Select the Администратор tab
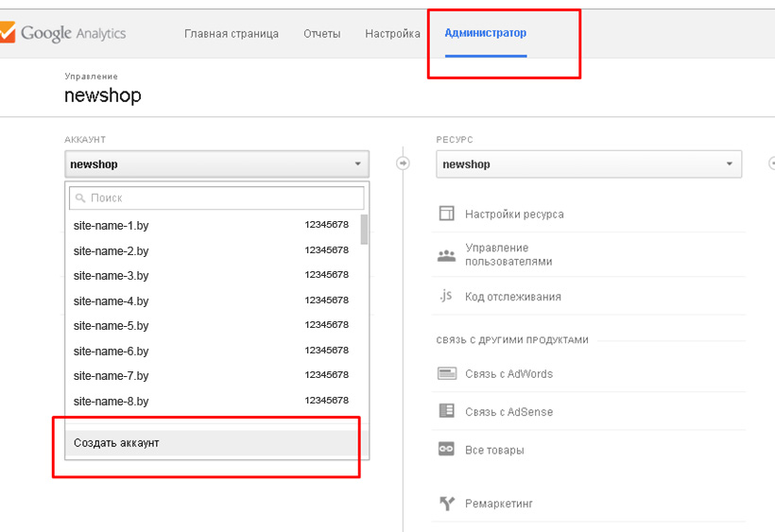The width and height of the screenshot is (775, 532). point(486,33)
